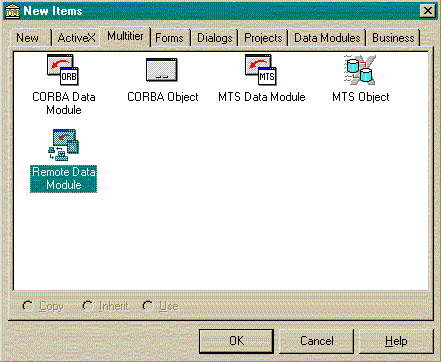Switch to the Business tab

point(393,38)
